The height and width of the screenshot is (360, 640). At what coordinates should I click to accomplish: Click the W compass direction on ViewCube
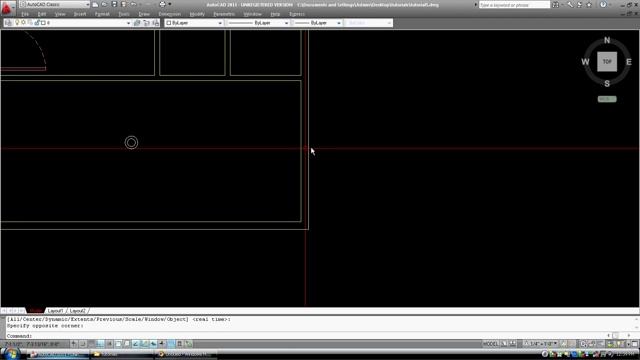pyautogui.click(x=585, y=62)
